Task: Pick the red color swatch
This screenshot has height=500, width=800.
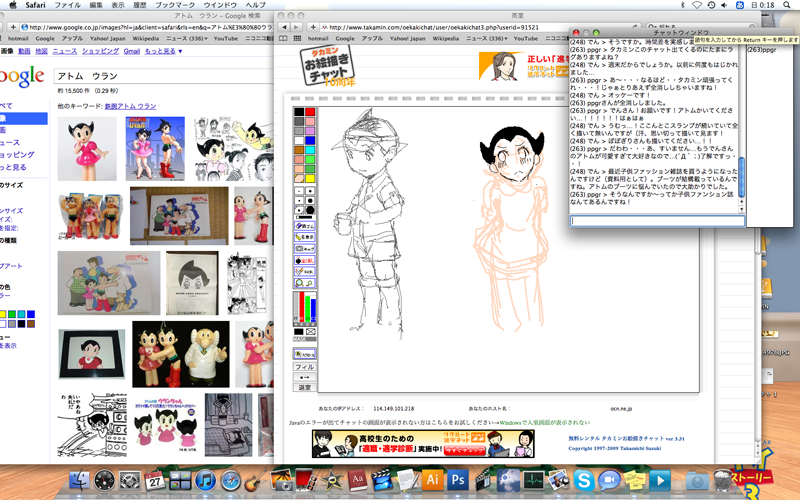Action: pos(310,112)
